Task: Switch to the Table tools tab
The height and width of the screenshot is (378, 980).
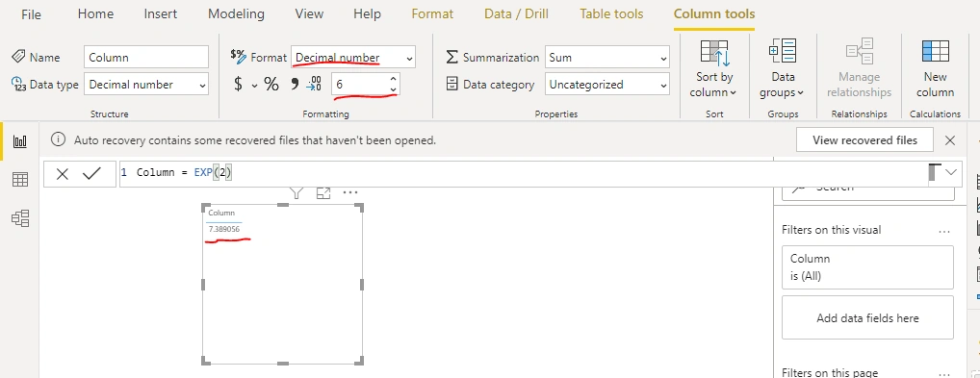Action: pos(611,13)
